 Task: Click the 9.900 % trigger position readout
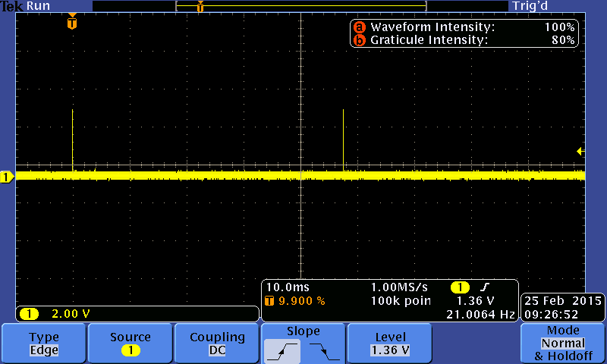pyautogui.click(x=302, y=300)
